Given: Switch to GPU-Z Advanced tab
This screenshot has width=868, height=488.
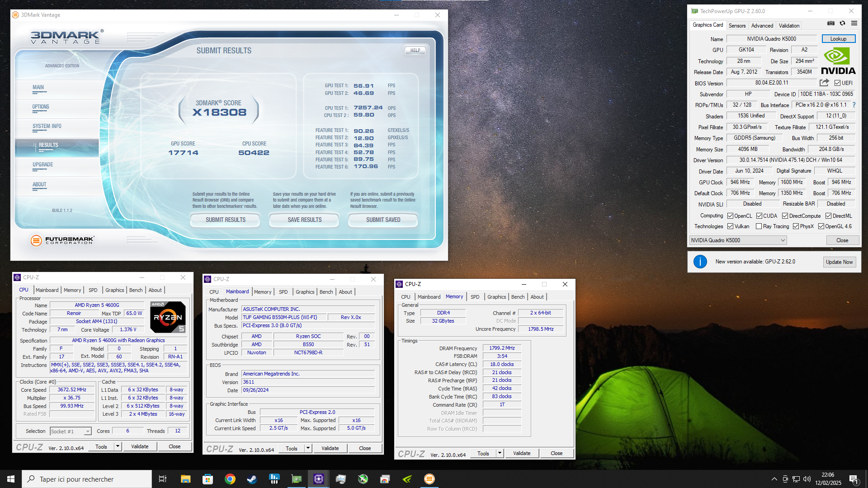Looking at the screenshot, I should tap(762, 26).
